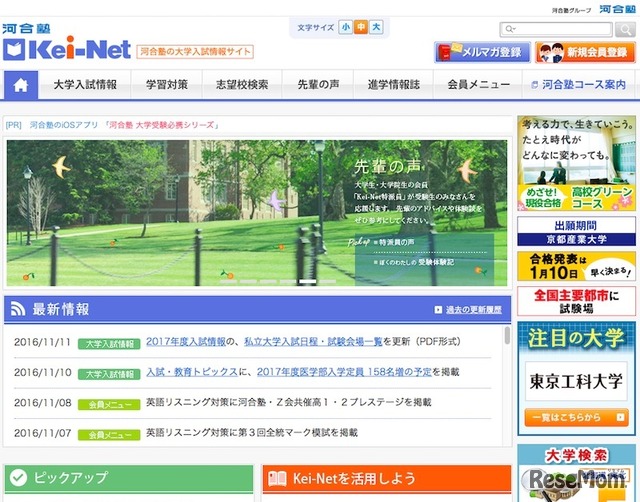
Task: Open the 先輩の声 menu
Action: coord(318,85)
